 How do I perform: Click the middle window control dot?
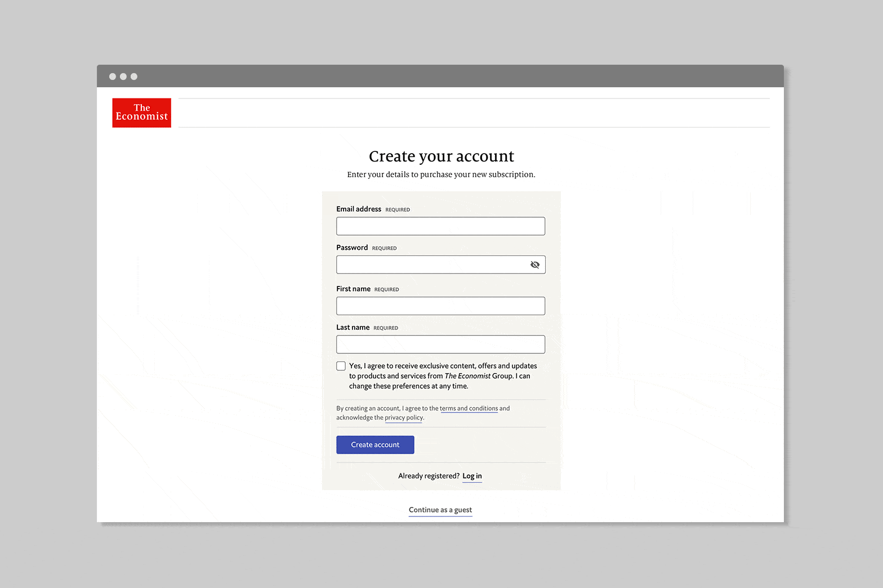point(123,77)
